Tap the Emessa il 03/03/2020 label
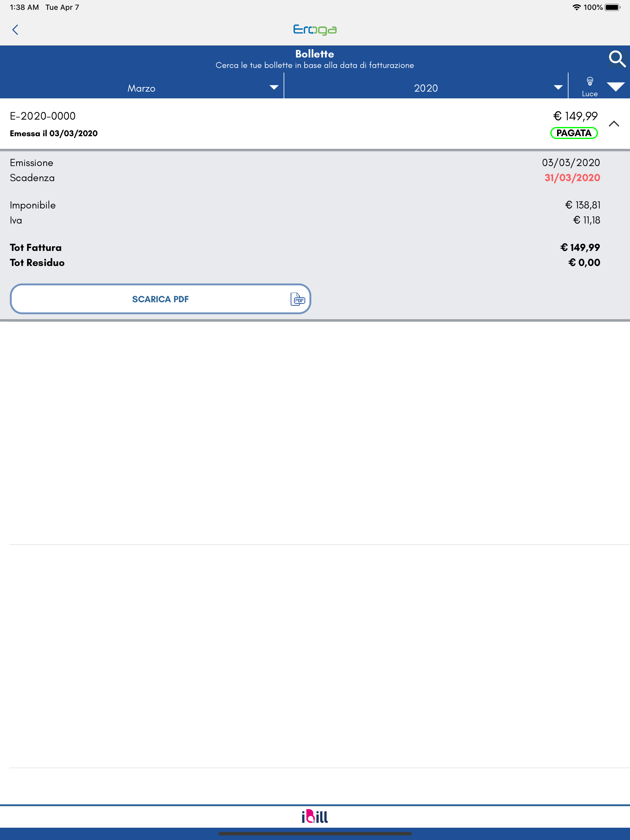 (54, 133)
